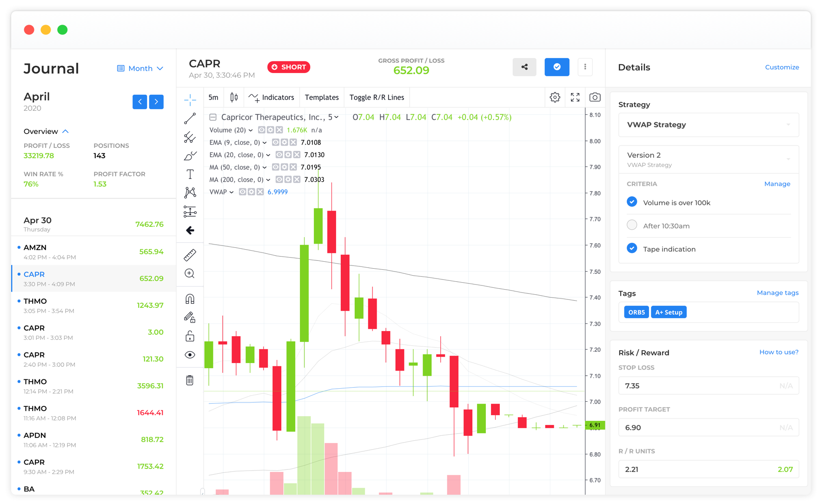
Task: Select the brush drawing tool
Action: pyautogui.click(x=190, y=156)
